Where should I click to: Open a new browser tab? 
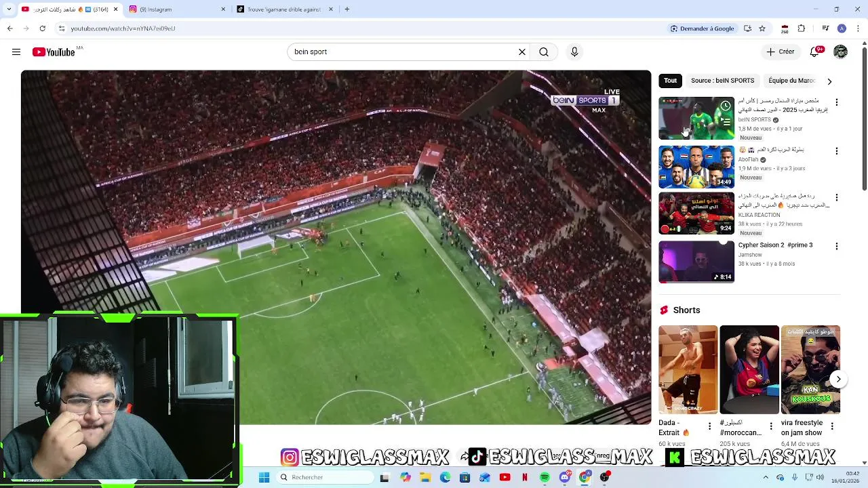coord(347,9)
